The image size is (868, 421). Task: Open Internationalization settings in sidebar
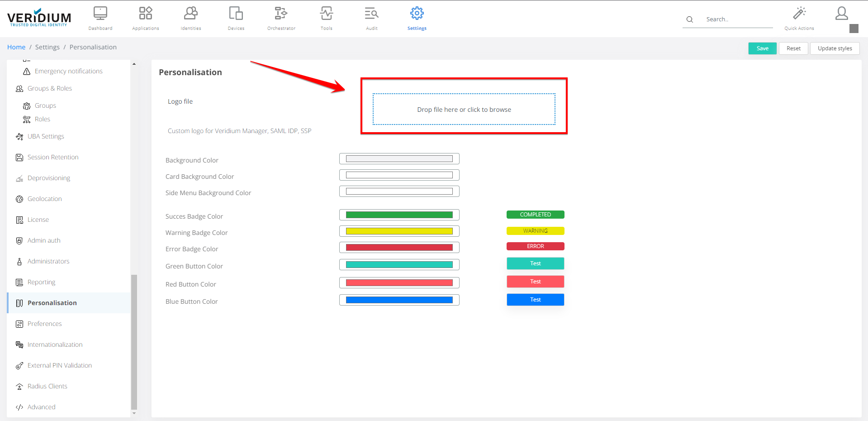pos(55,344)
